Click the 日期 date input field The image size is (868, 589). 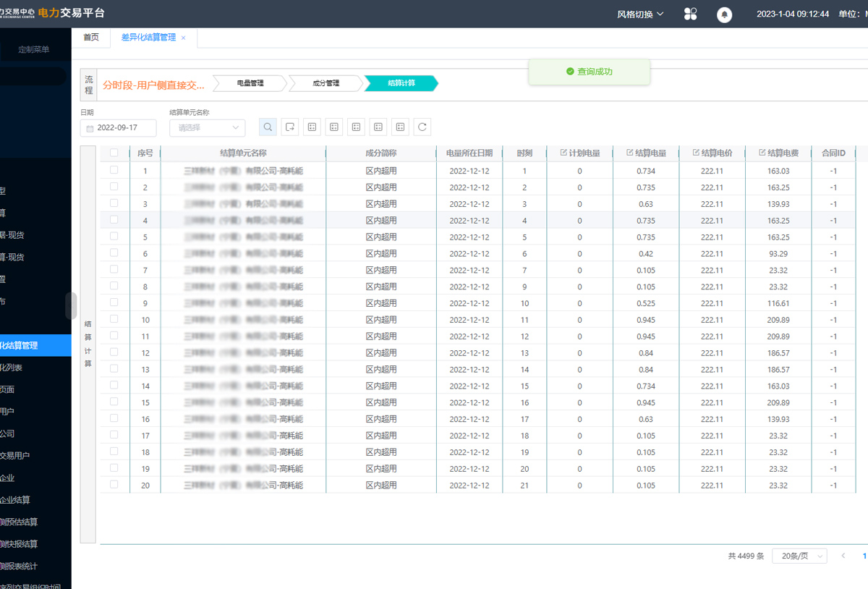(119, 127)
